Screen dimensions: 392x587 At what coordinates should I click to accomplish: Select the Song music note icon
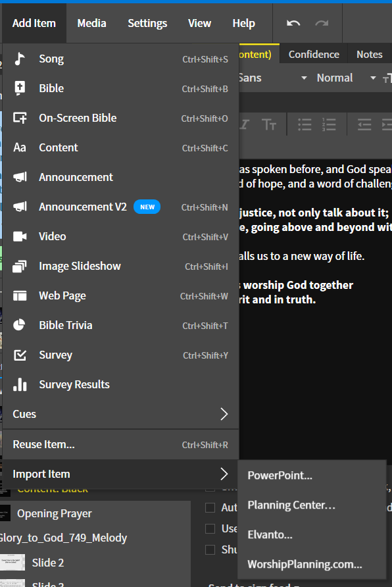(18, 58)
